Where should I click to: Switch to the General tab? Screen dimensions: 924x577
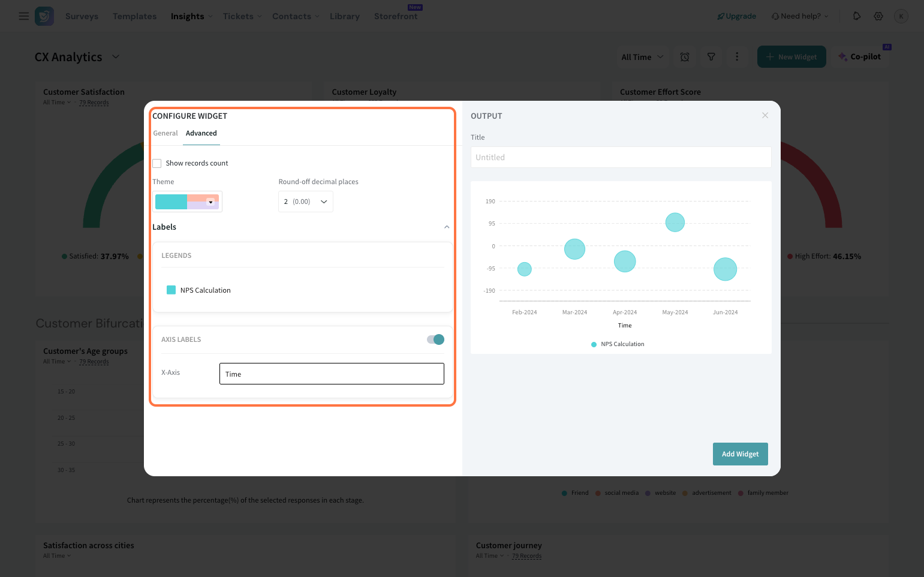(165, 133)
